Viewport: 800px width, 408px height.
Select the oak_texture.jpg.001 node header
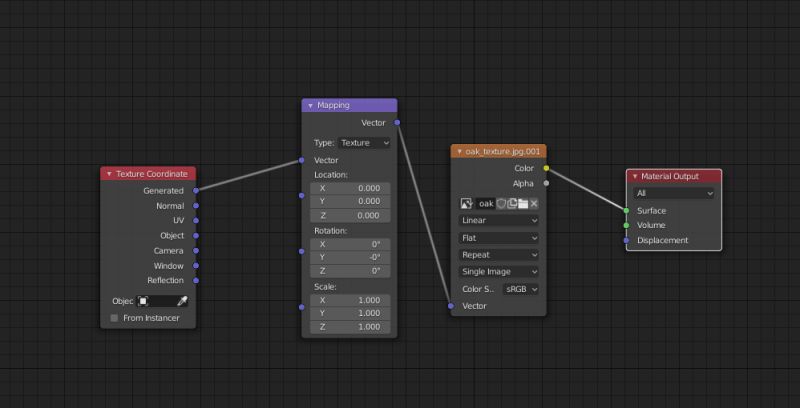[498, 151]
